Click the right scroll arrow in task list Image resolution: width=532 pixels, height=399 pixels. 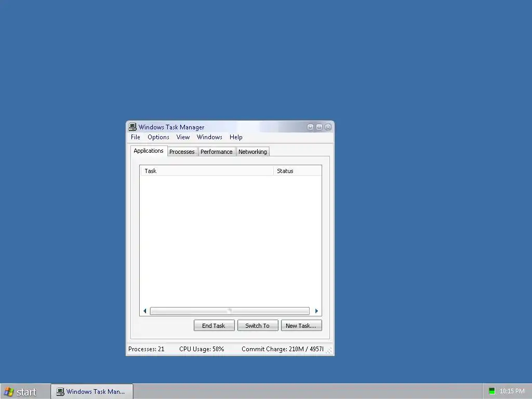(x=316, y=311)
